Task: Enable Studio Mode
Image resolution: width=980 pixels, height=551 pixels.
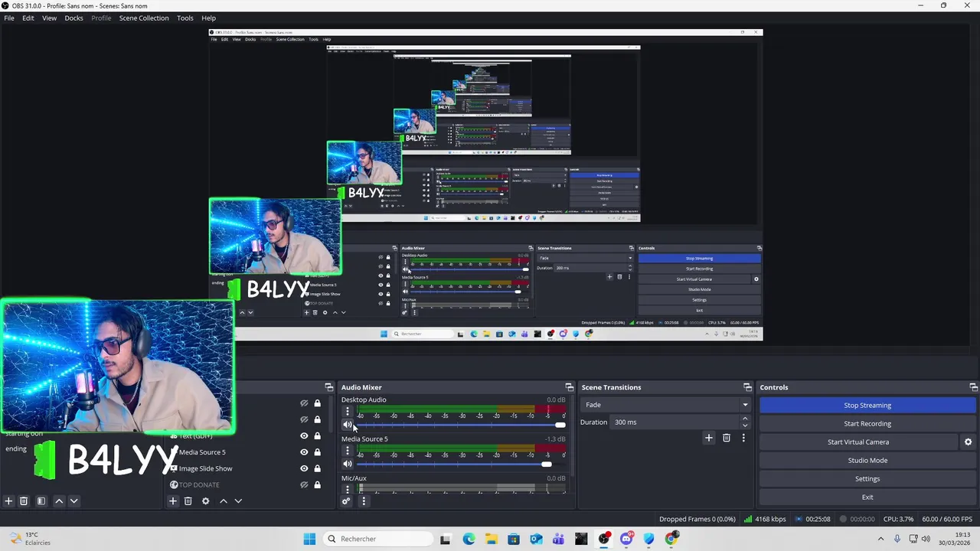Action: coord(867,461)
